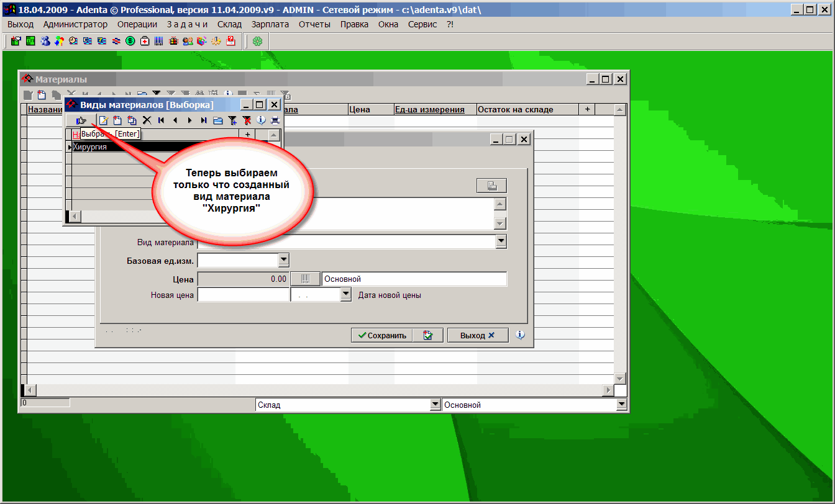Click the barcode button next to Цена field
Viewport: 835px width, 504px height.
[x=304, y=279]
